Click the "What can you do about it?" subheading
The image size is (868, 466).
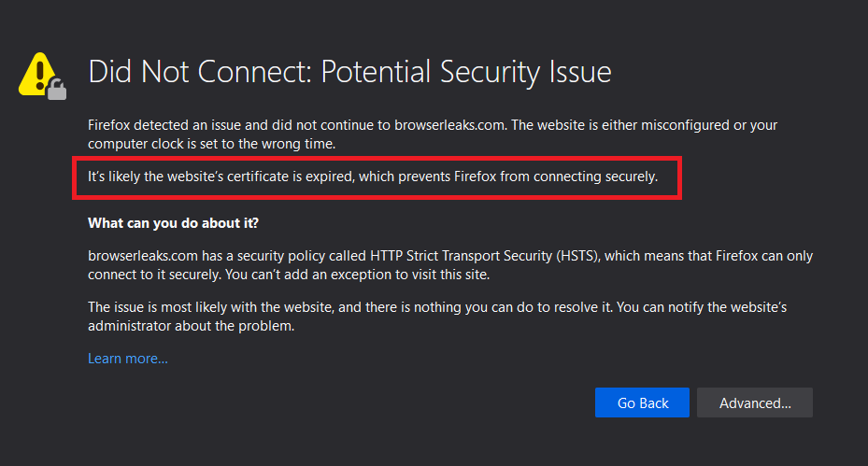pos(173,223)
